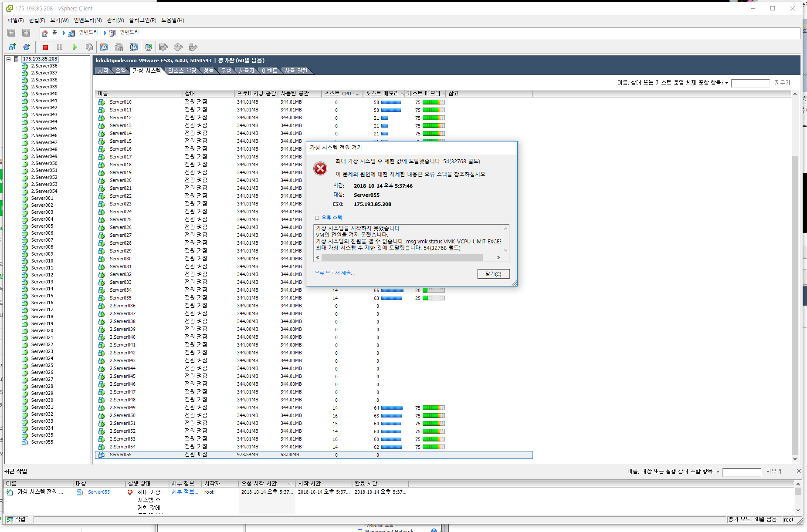The width and height of the screenshot is (807, 532).
Task: Click the Connect Floppy device icon
Action: click(x=163, y=47)
